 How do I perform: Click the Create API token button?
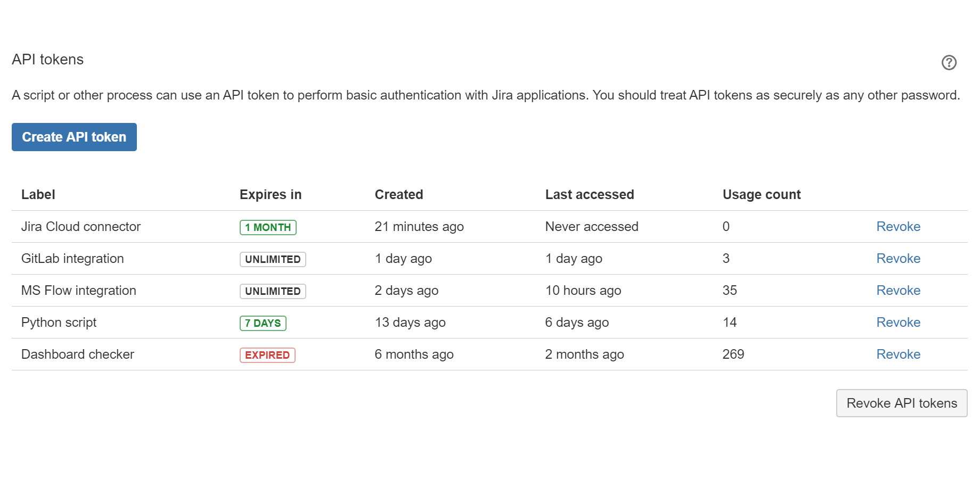[73, 137]
